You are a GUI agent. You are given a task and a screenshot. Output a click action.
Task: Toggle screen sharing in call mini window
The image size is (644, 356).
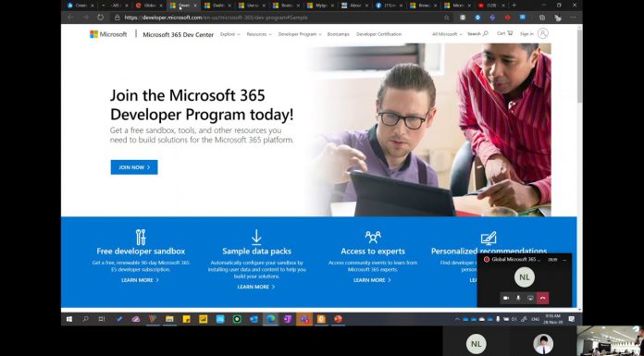[530, 298]
